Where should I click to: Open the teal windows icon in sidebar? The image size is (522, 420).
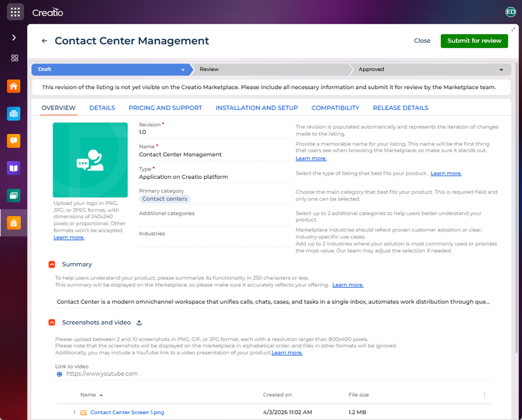pos(14,196)
